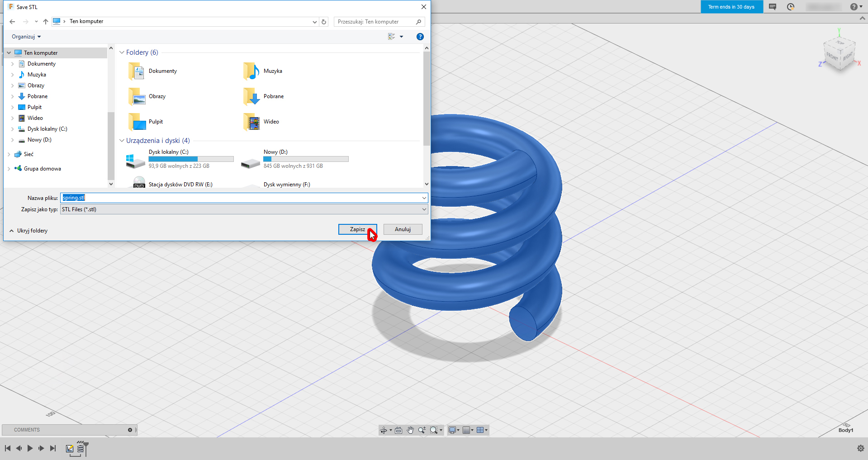Click the Zapisz button
Image resolution: width=868 pixels, height=460 pixels.
(x=357, y=229)
